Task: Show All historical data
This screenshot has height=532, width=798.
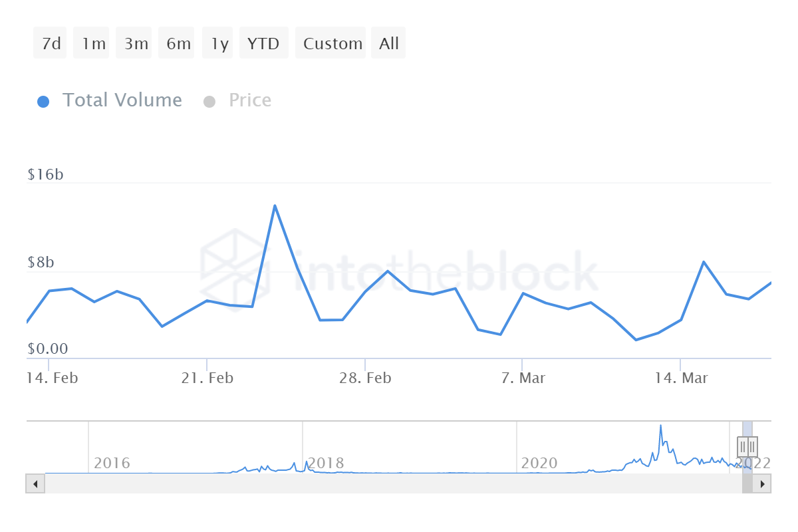Action: [x=389, y=44]
